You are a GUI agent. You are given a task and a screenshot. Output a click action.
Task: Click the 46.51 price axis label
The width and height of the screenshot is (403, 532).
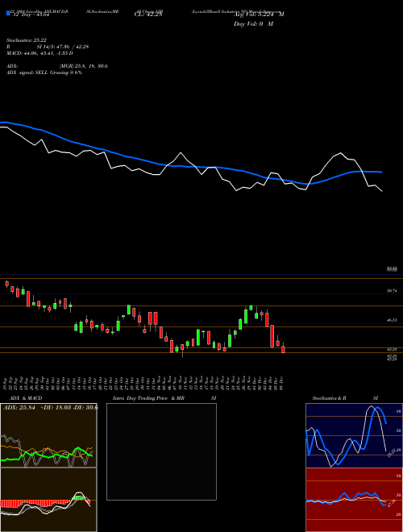tap(392, 320)
